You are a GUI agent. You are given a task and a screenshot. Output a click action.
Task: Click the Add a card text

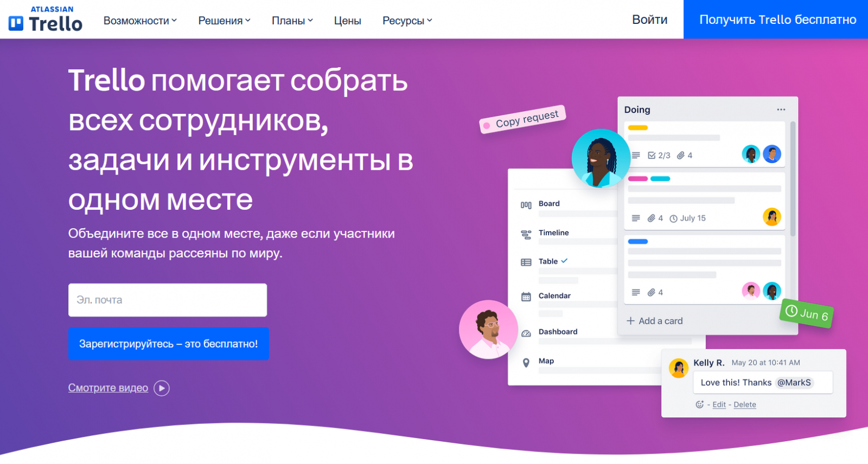[661, 321]
